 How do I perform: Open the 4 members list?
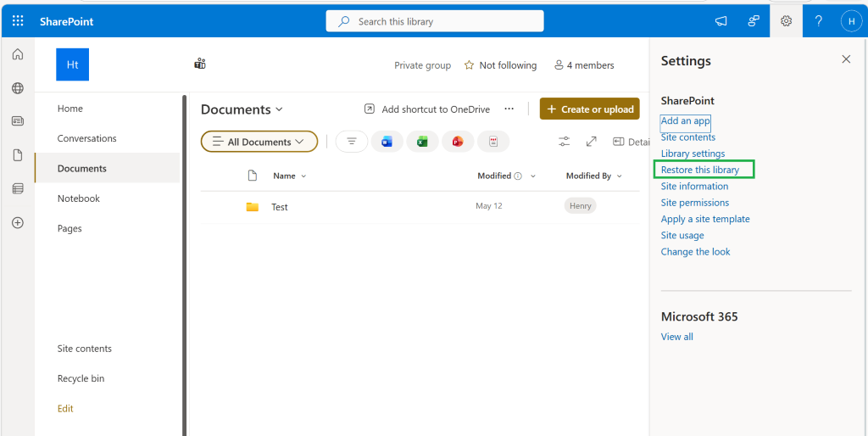(x=584, y=65)
